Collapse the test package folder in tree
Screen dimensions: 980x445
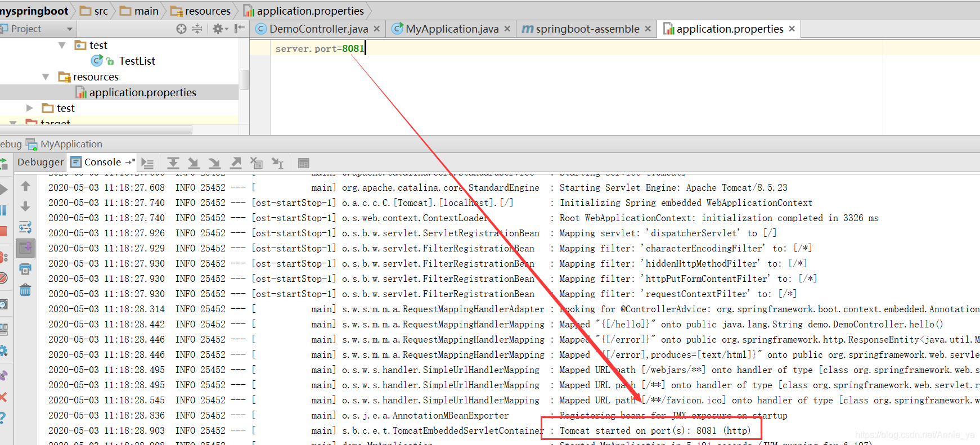coord(62,45)
